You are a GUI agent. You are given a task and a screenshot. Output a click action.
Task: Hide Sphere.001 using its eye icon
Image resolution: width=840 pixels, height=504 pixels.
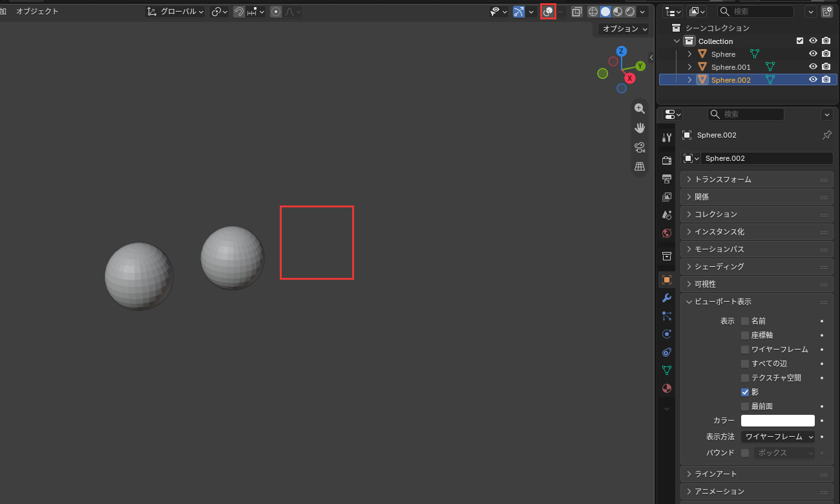click(x=814, y=67)
